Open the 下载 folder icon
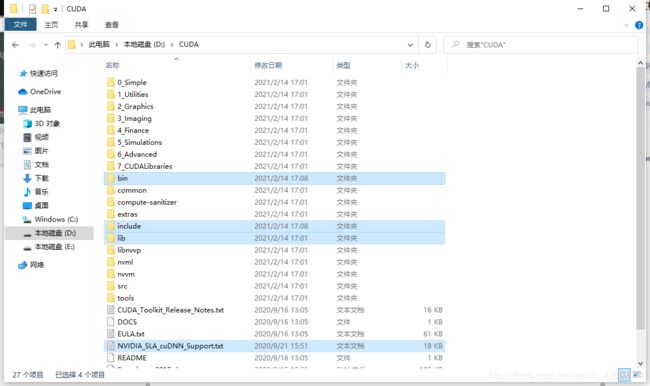This screenshot has width=650, height=386. (27, 178)
